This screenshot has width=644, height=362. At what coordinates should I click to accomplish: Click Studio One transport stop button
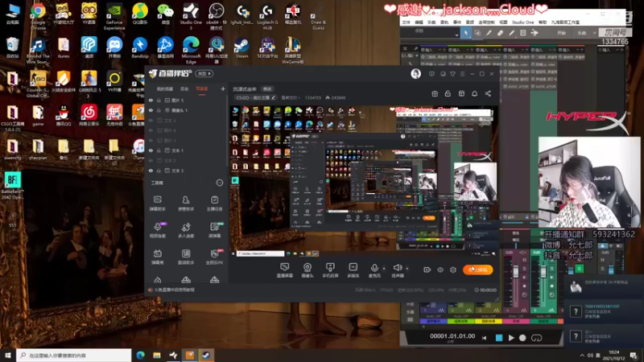[499, 338]
